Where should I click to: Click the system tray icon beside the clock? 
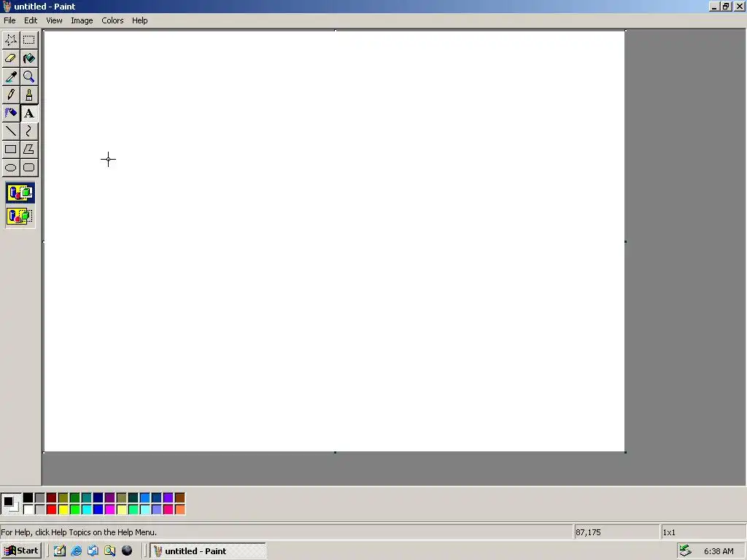685,551
